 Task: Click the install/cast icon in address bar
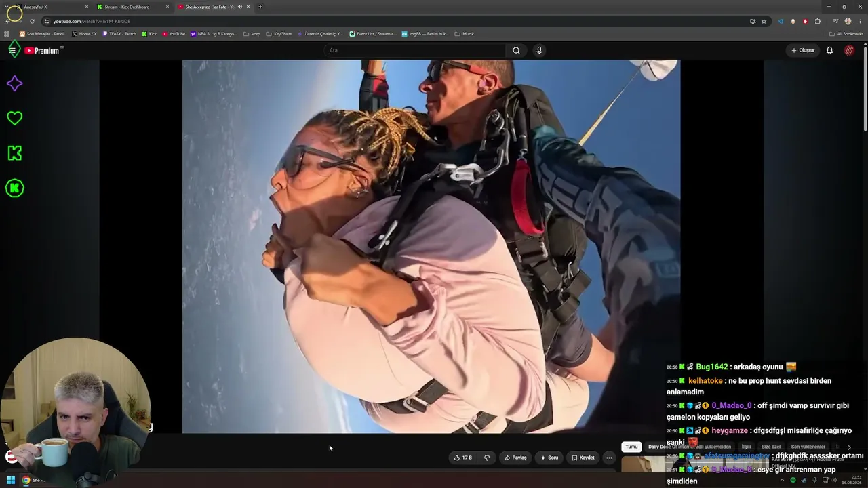pos(753,21)
